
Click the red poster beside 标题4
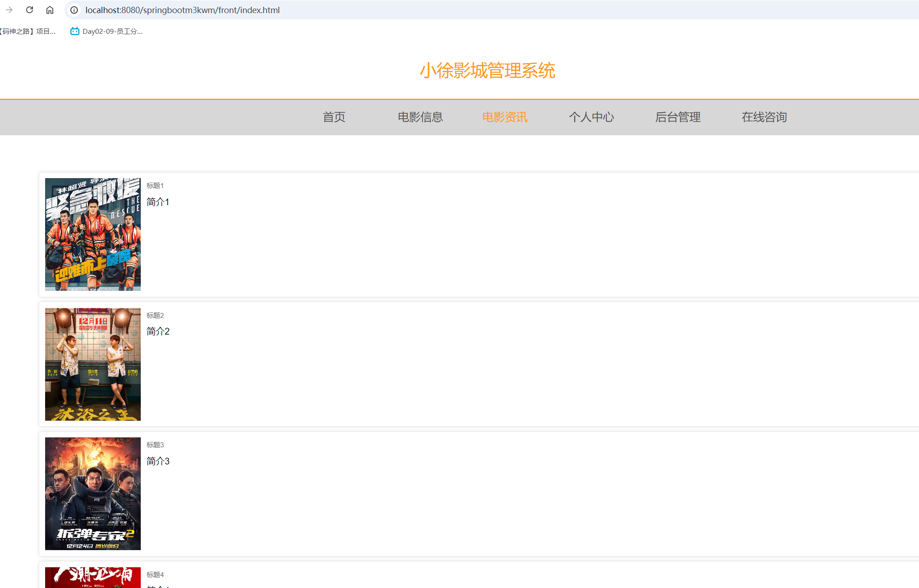pyautogui.click(x=93, y=577)
